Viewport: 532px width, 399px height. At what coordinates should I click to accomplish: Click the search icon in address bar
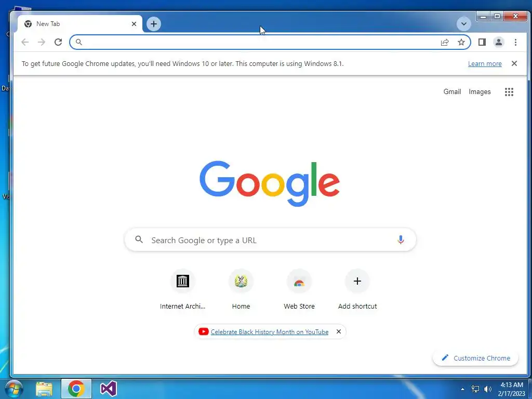pyautogui.click(x=79, y=42)
